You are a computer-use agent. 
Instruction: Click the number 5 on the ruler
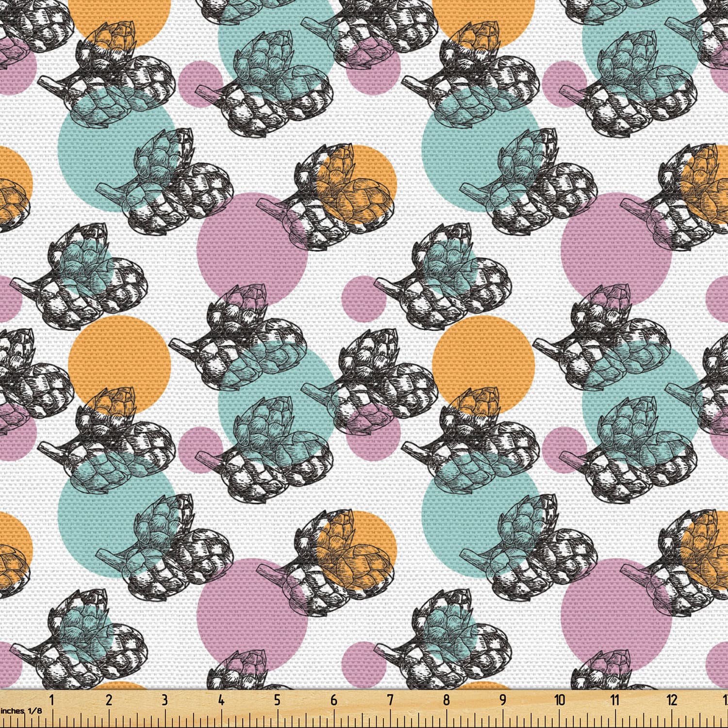click(x=277, y=700)
